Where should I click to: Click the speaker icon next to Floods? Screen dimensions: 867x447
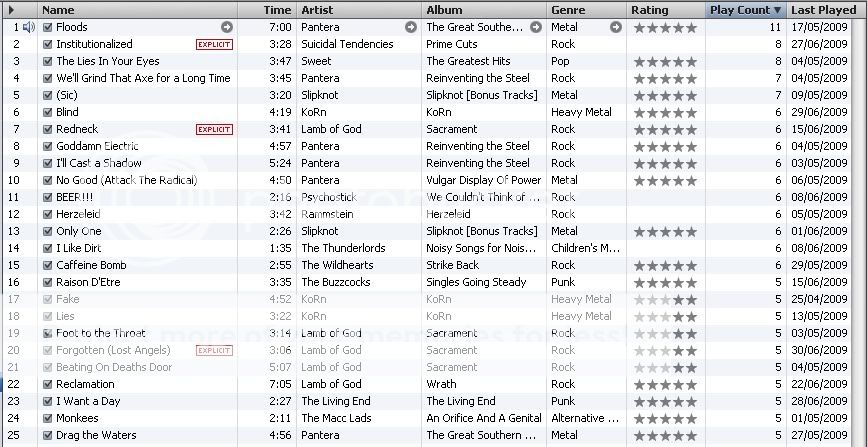pos(29,27)
